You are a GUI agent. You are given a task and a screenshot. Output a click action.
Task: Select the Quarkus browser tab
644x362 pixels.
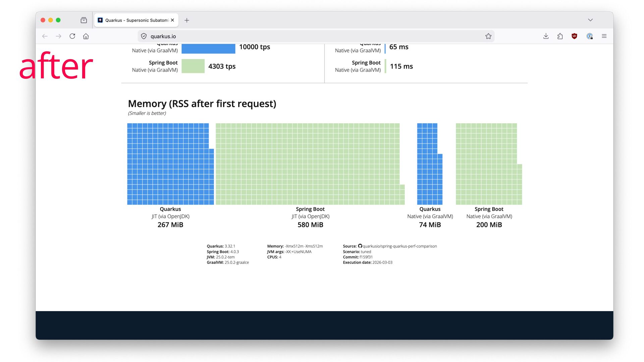click(x=134, y=20)
